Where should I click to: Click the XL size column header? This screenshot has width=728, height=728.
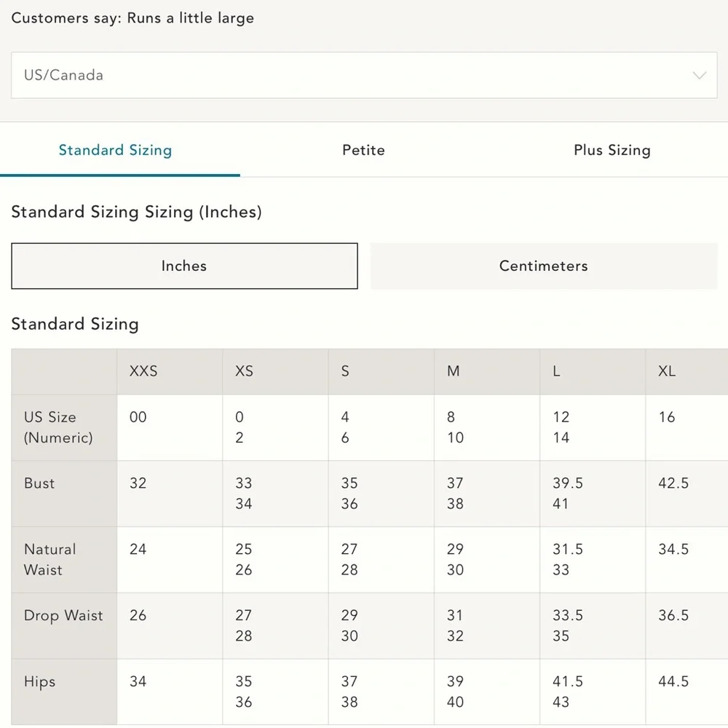667,371
